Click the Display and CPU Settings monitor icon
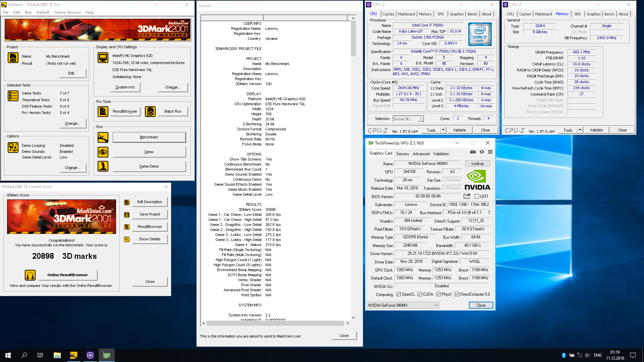Viewport: 644px width, 362px height. 103,58
